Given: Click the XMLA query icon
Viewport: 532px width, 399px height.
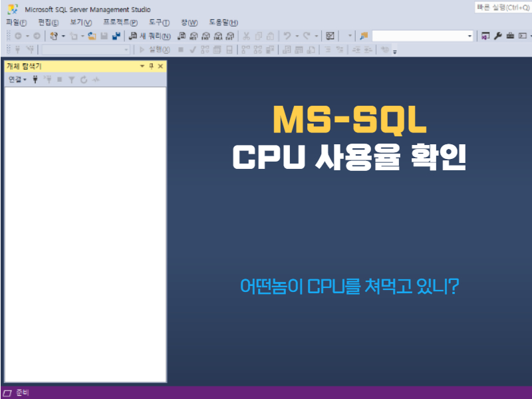Looking at the screenshot, I should (218, 36).
